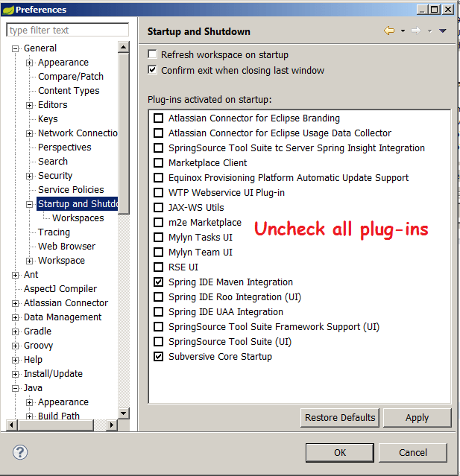Select AspectJ Compiler preference page
This screenshot has width=460, height=476.
pyautogui.click(x=60, y=289)
